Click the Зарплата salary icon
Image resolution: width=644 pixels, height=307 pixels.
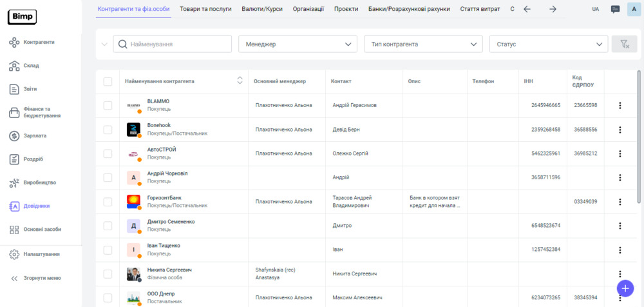[15, 136]
